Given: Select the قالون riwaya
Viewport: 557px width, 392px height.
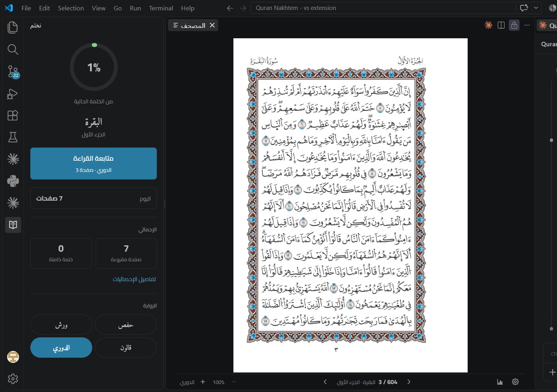Looking at the screenshot, I should point(126,348).
